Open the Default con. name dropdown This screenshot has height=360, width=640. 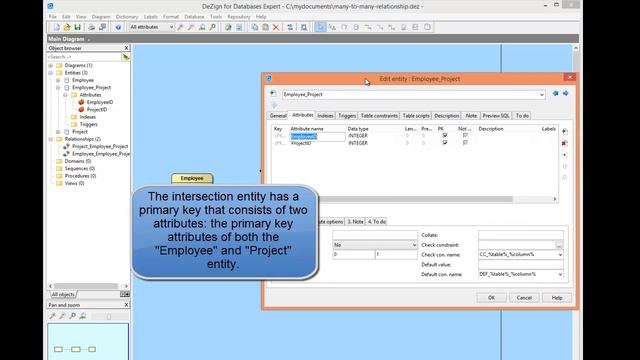pos(560,274)
